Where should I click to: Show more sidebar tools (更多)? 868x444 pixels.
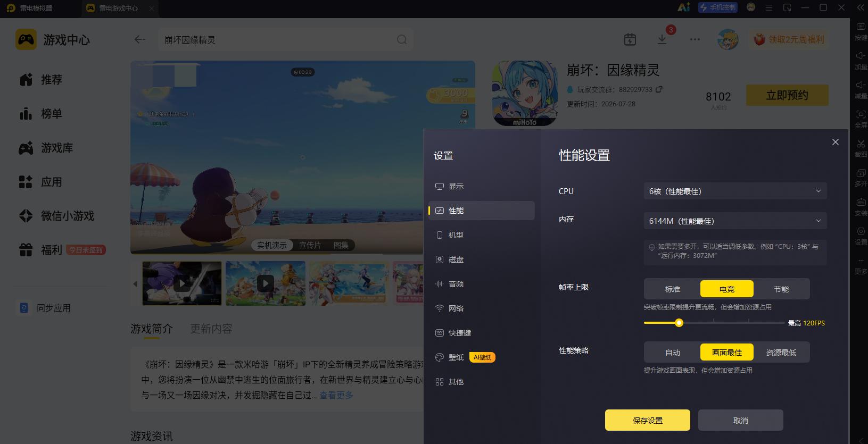tap(861, 261)
